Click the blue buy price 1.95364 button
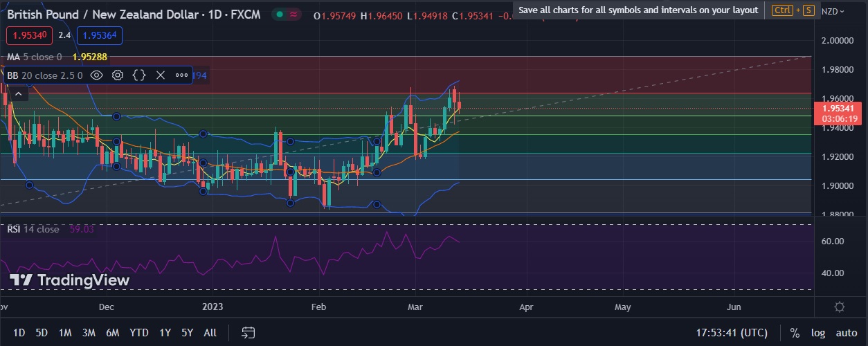This screenshot has width=868, height=346. [99, 35]
